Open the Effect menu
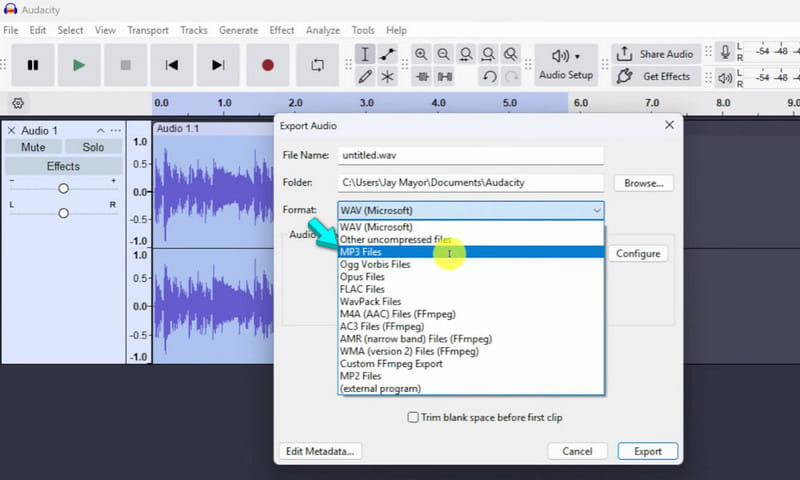Image resolution: width=800 pixels, height=480 pixels. [x=282, y=30]
